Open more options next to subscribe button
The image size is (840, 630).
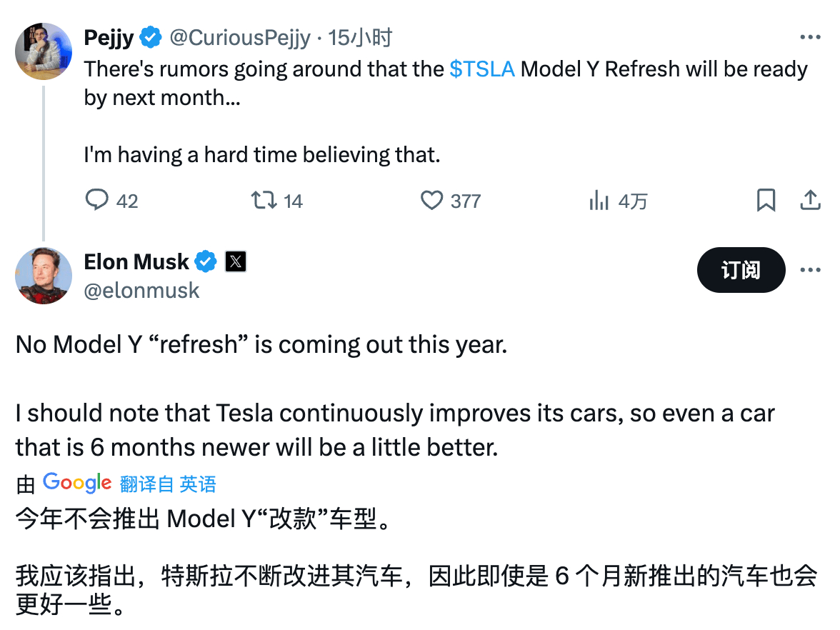(x=810, y=270)
